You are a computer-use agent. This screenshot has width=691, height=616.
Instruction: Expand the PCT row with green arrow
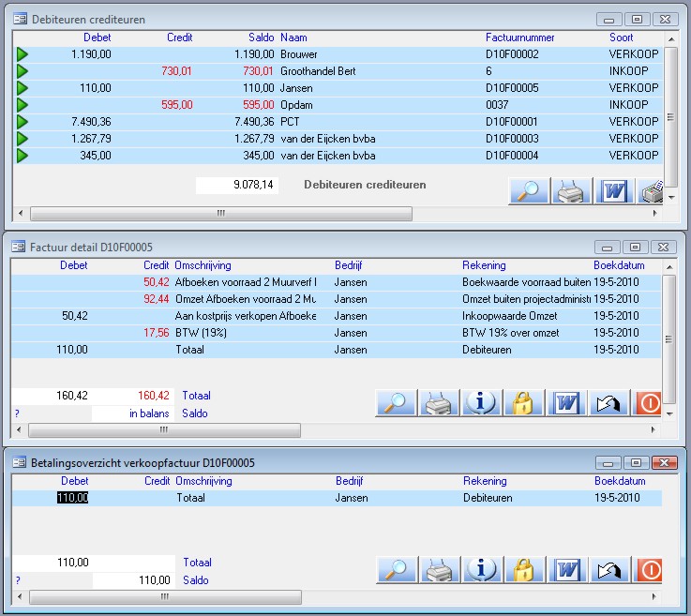tap(23, 122)
